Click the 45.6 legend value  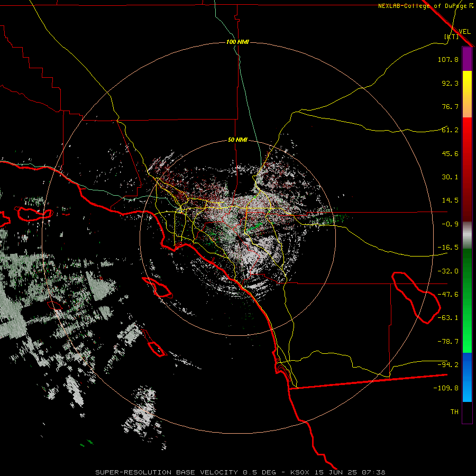click(450, 153)
